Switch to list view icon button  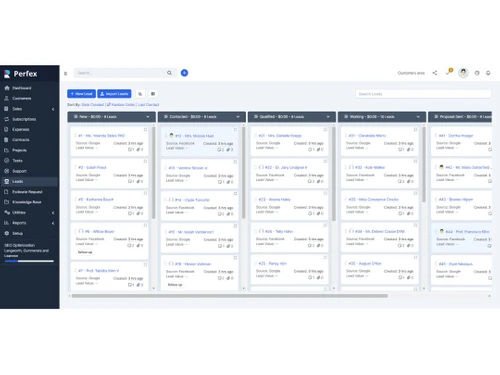tap(153, 94)
